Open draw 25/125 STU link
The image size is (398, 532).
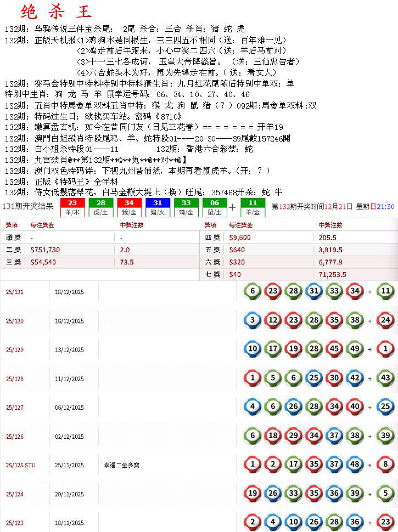(20, 465)
